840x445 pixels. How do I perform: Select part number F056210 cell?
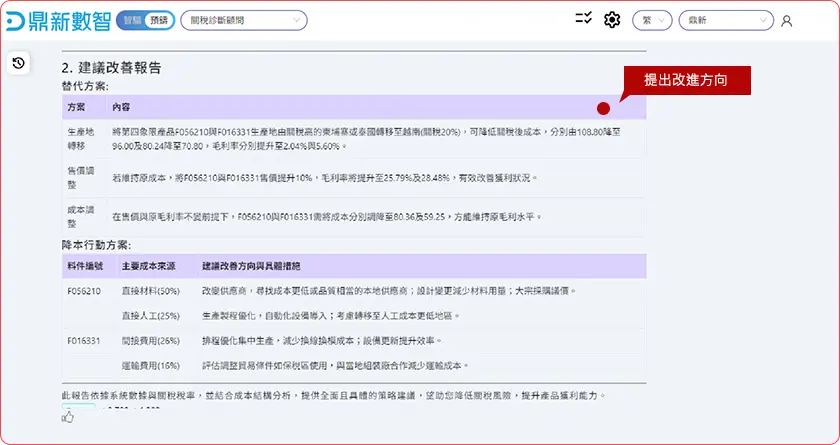point(84,291)
